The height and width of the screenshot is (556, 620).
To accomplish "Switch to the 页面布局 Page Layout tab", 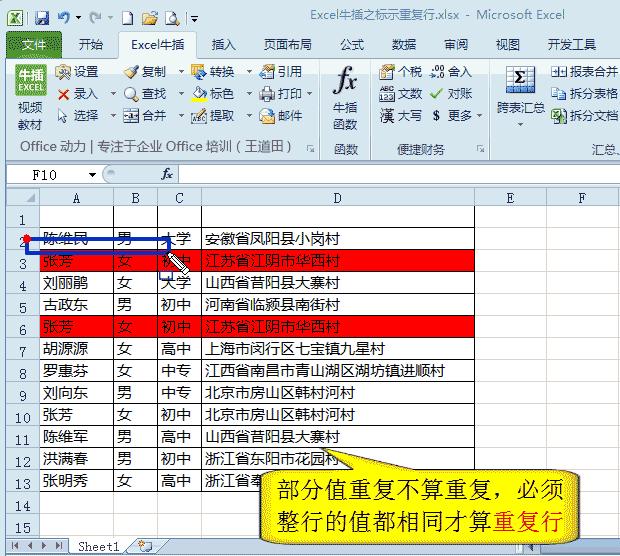I will tap(287, 45).
